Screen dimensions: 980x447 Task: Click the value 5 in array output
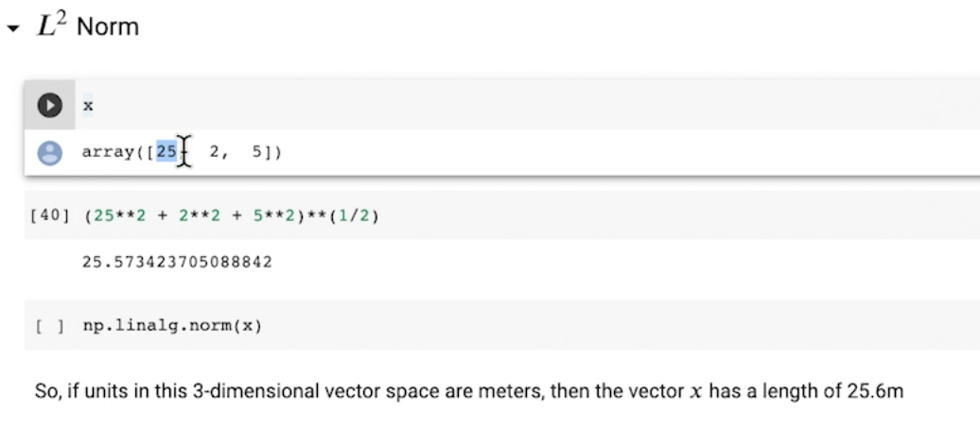[257, 152]
